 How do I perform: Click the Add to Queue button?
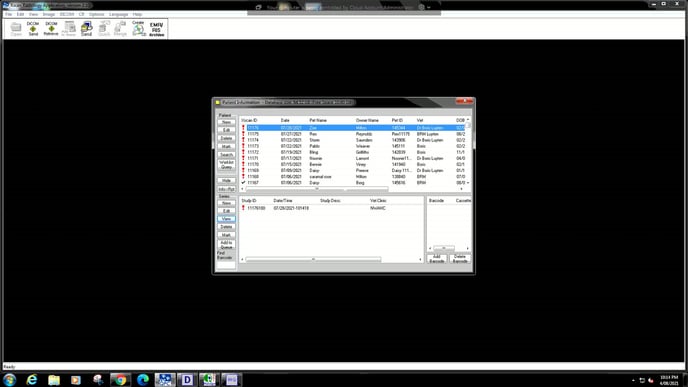(x=226, y=245)
